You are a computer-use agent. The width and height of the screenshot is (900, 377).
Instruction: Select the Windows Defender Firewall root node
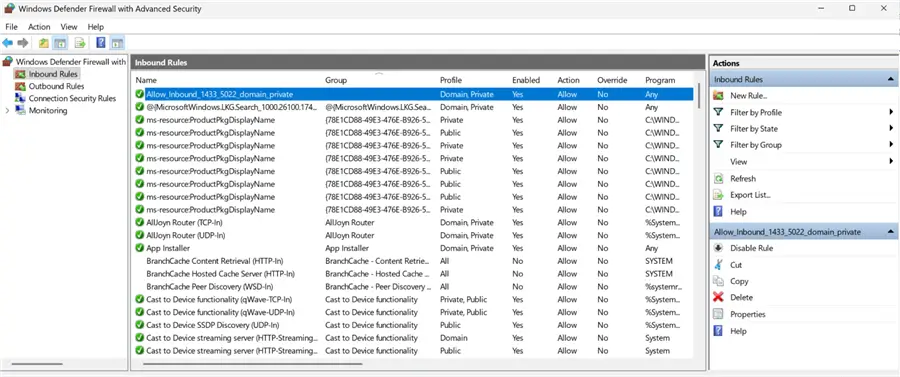[71, 61]
